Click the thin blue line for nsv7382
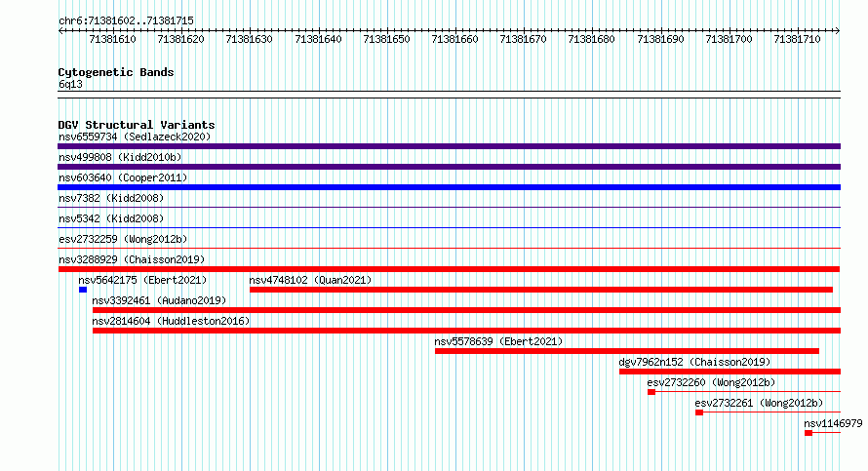868x471 pixels. (x=449, y=208)
